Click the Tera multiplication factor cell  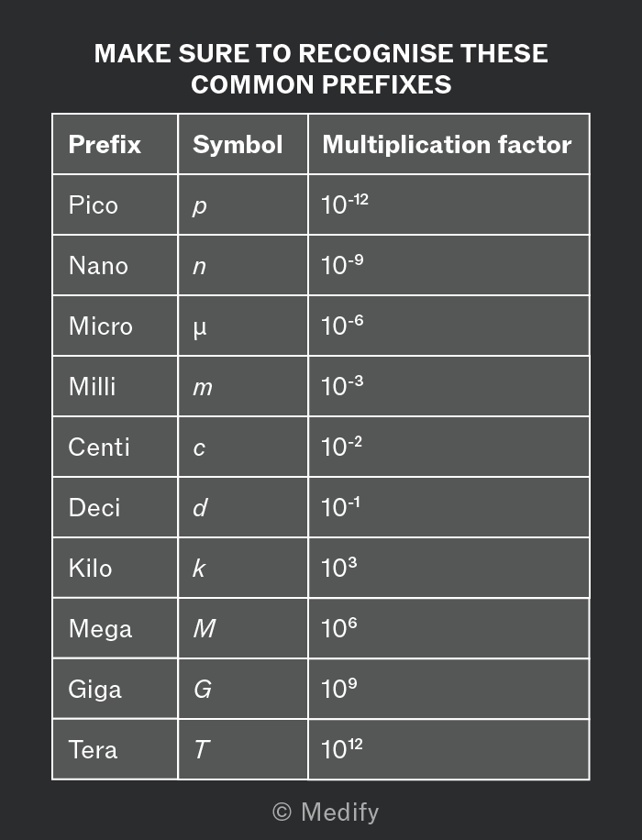(x=449, y=749)
